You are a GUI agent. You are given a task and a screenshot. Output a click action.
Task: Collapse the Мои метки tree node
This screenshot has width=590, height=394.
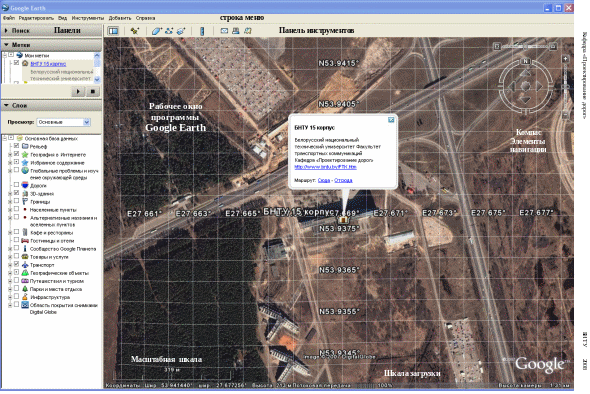tap(5, 55)
